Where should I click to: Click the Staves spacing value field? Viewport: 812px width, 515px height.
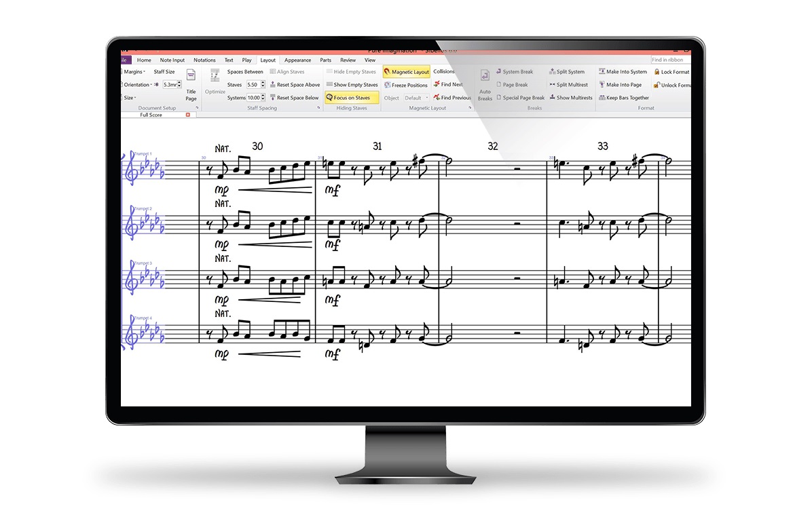click(x=253, y=84)
